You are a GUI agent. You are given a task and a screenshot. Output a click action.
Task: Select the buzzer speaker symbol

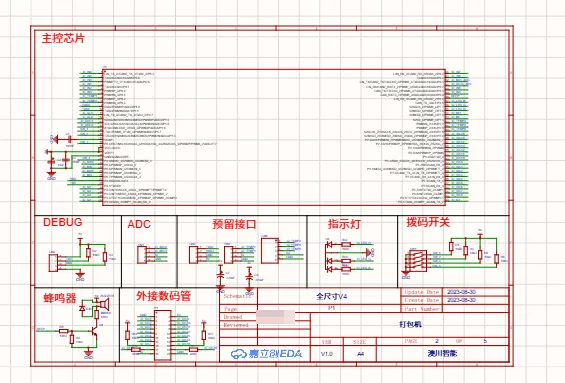pyautogui.click(x=104, y=304)
